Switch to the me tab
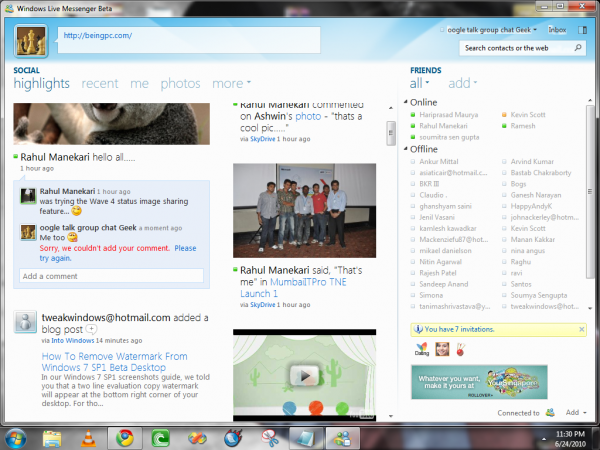 click(139, 83)
